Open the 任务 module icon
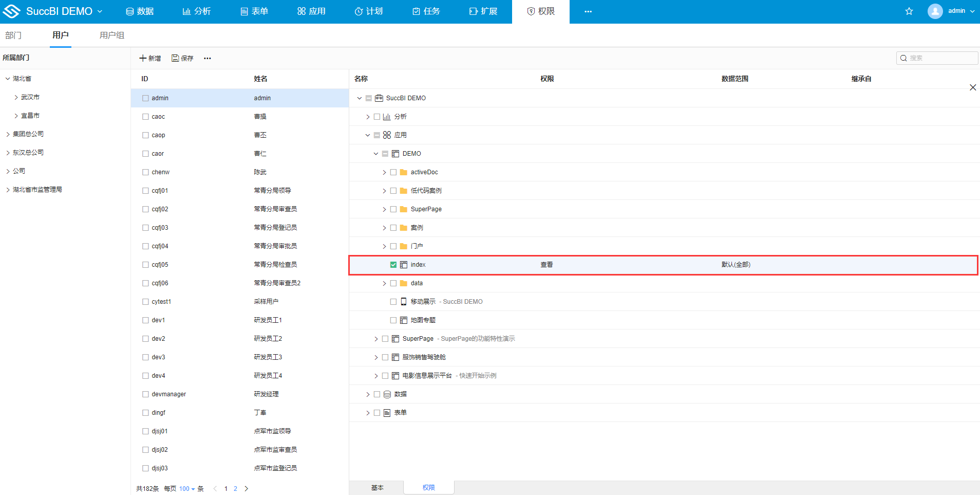The image size is (980, 495). pyautogui.click(x=426, y=11)
